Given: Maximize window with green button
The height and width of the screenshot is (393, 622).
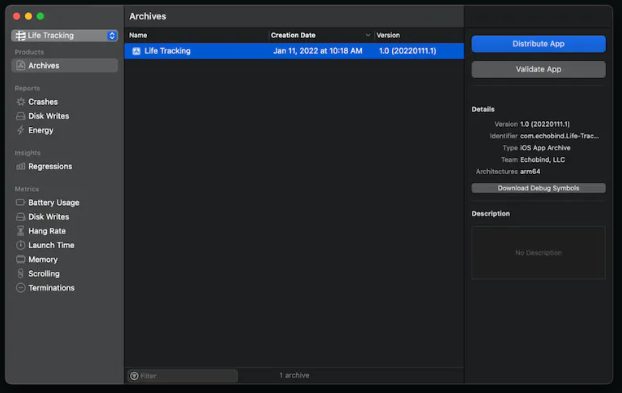Looking at the screenshot, I should (x=40, y=16).
